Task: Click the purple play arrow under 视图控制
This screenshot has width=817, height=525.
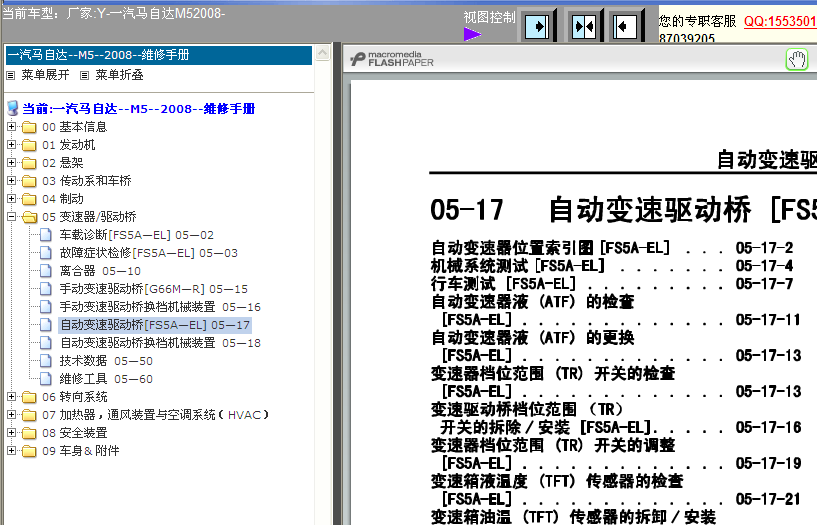Action: pos(472,34)
